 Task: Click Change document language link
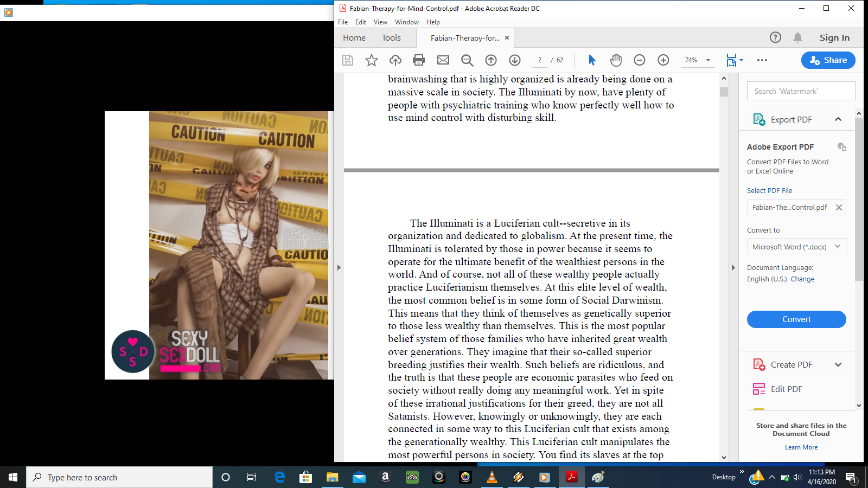[802, 279]
